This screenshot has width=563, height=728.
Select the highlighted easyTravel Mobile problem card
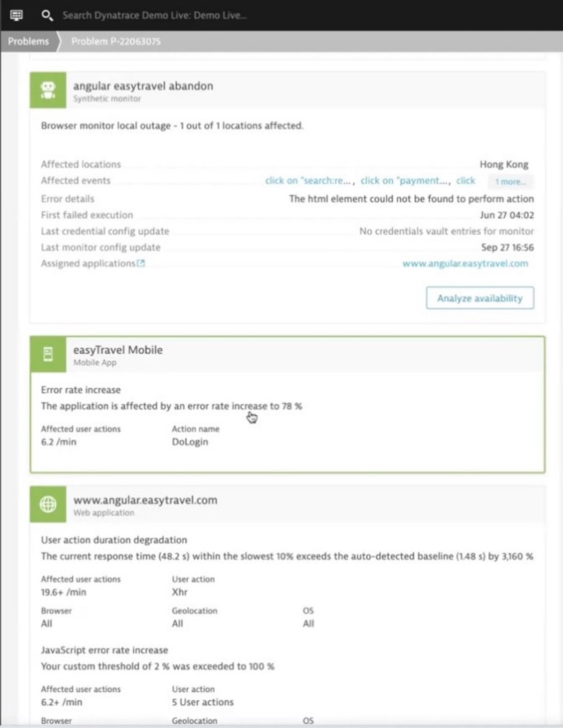pyautogui.click(x=286, y=404)
